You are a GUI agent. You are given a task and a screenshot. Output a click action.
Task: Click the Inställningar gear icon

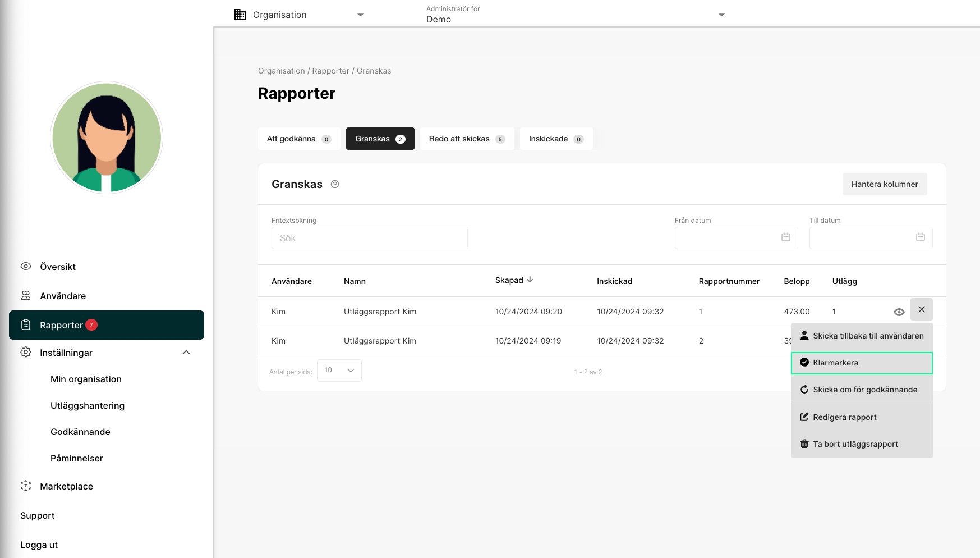[x=26, y=352]
